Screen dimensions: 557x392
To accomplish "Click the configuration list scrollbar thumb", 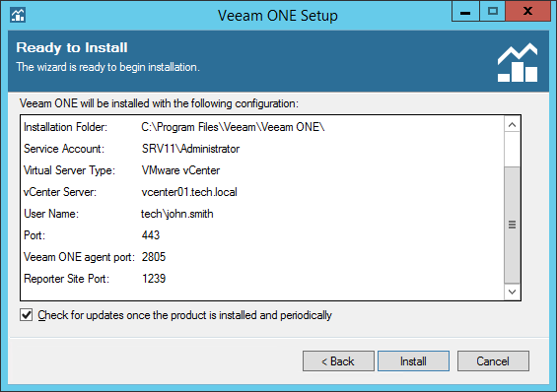I will 512,225.
